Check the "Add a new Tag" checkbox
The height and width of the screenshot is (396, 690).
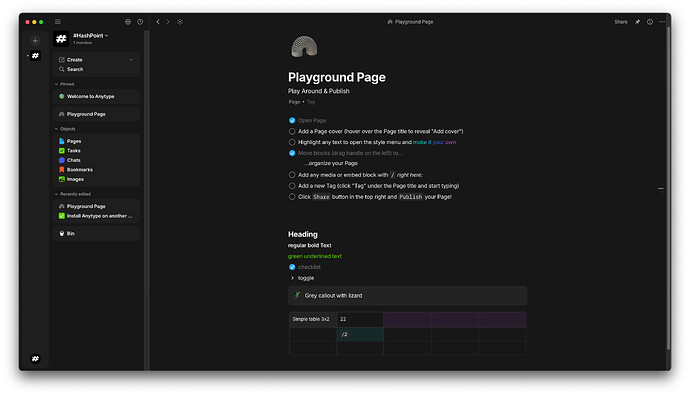coord(292,186)
